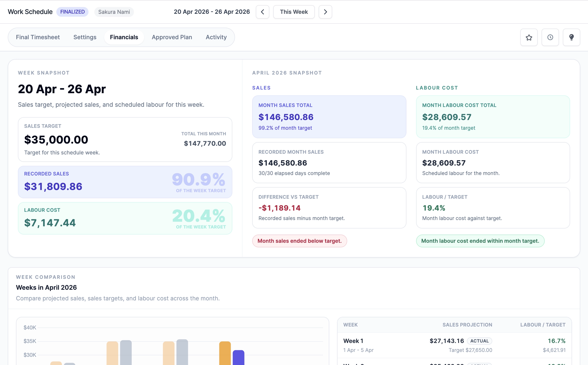Click the -$1,189.14 difference vs target value
This screenshot has height=365, width=588.
[279, 208]
